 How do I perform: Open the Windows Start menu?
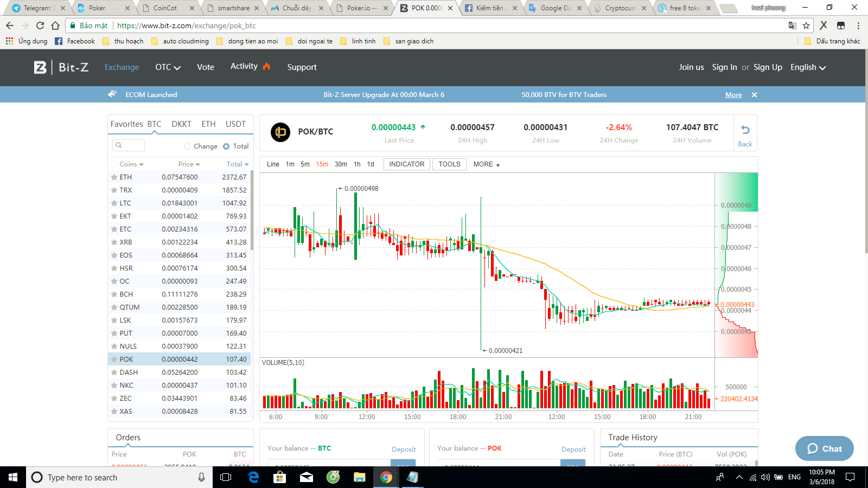click(x=13, y=477)
